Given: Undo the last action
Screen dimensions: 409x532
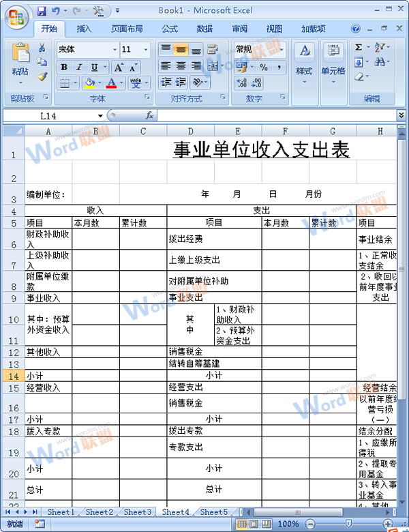Looking at the screenshot, I should (x=55, y=11).
